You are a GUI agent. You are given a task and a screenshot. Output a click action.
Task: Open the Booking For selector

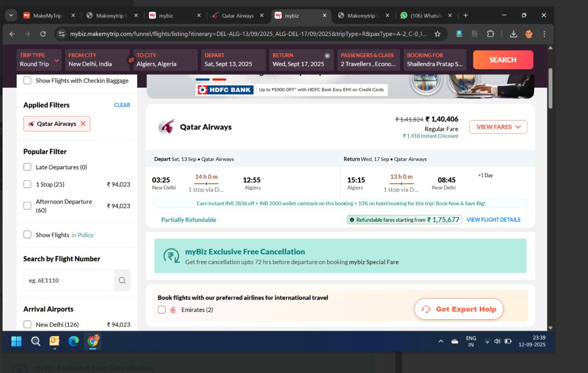(435, 60)
